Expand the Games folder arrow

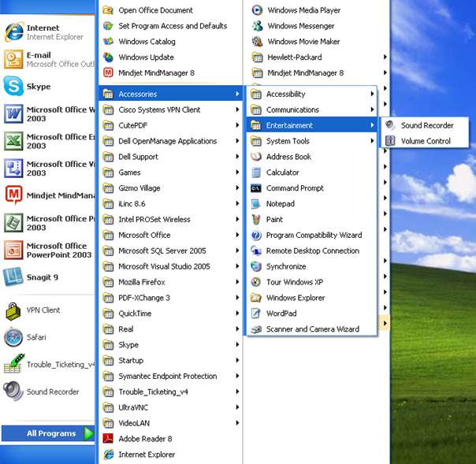click(237, 172)
